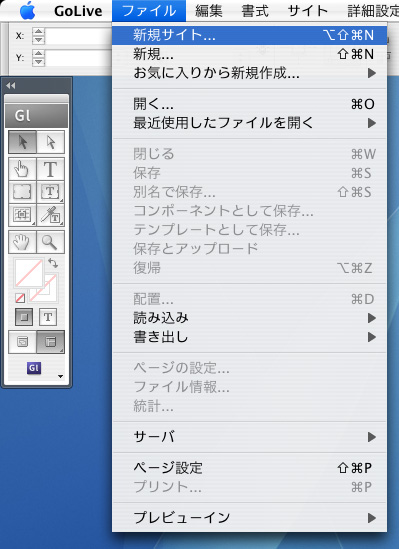Choose 開く... menu entry
This screenshot has height=549, width=399.
[249, 104]
